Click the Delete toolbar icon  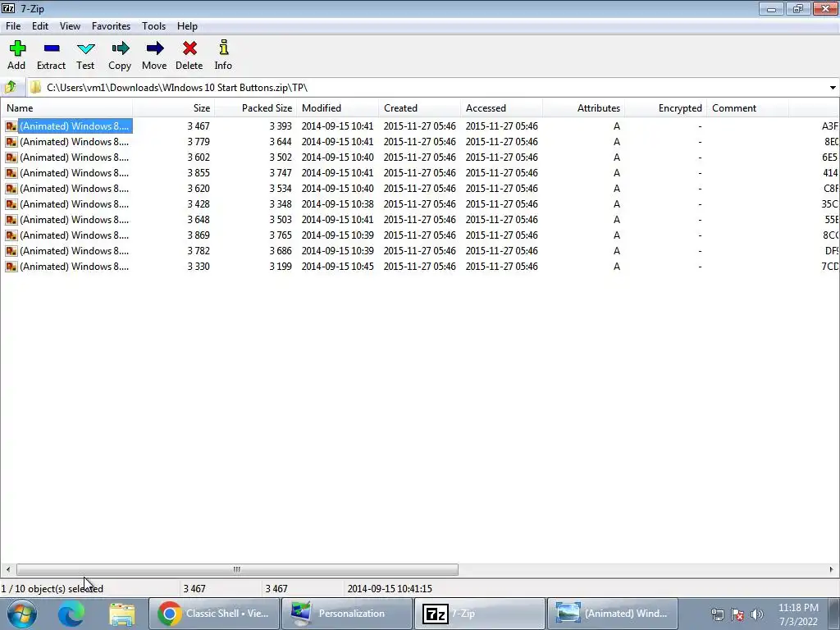coord(189,55)
